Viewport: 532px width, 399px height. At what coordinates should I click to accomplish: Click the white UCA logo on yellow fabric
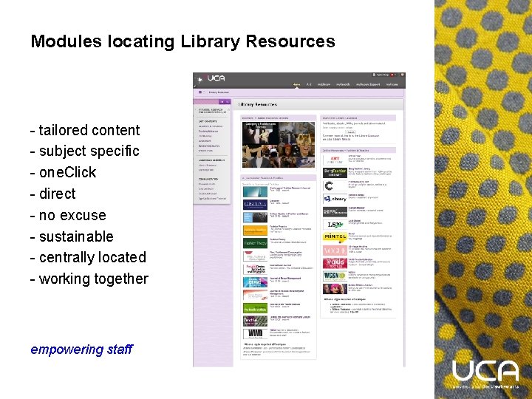pyautogui.click(x=485, y=374)
